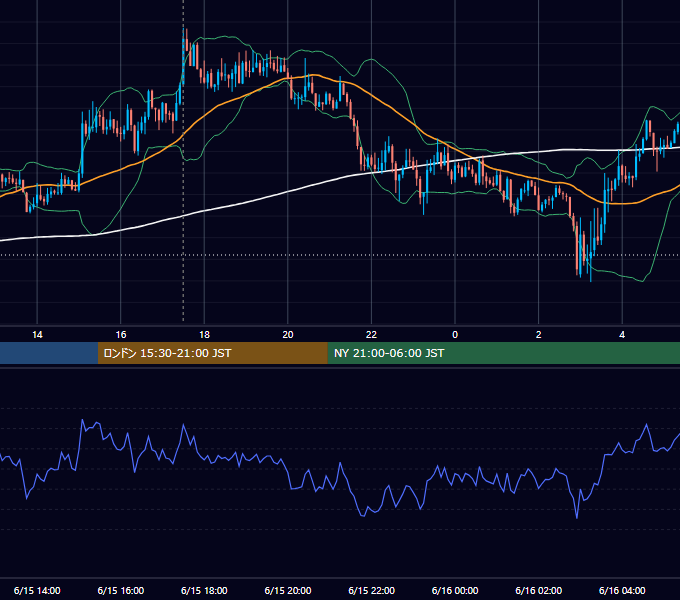Image resolution: width=680 pixels, height=600 pixels.
Task: Click the 4 hour label on price chart axis
Action: coord(622,335)
